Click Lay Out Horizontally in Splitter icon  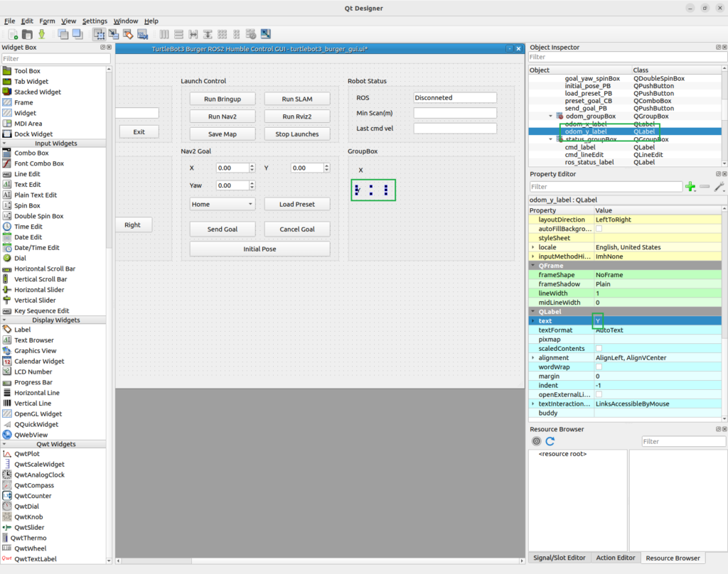click(193, 34)
